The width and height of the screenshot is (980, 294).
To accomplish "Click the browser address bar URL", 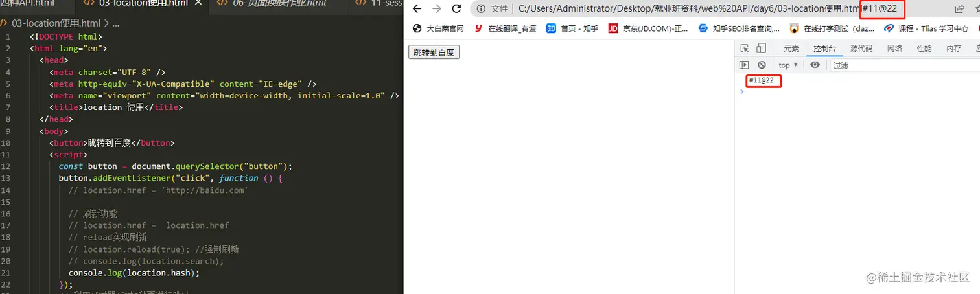I will click(708, 9).
